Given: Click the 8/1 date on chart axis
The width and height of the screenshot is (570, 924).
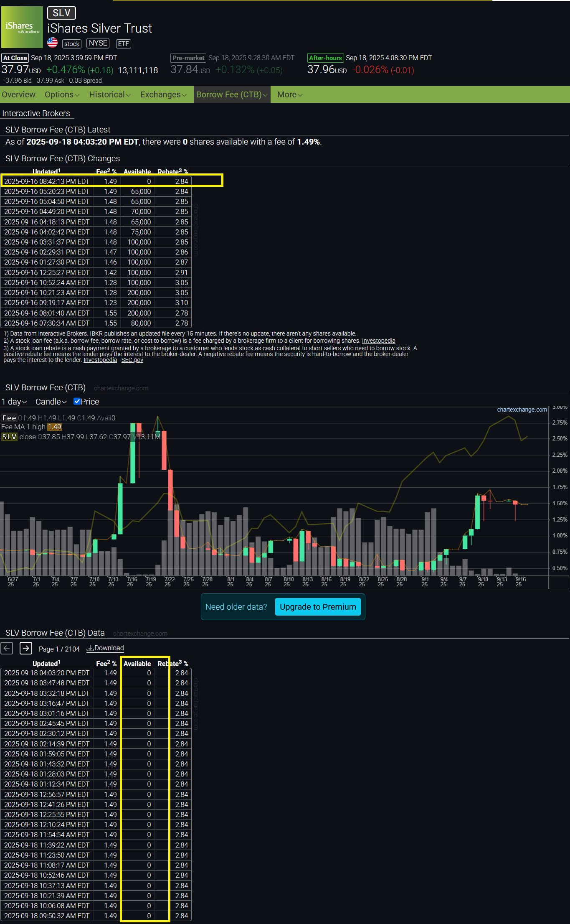Looking at the screenshot, I should (231, 582).
